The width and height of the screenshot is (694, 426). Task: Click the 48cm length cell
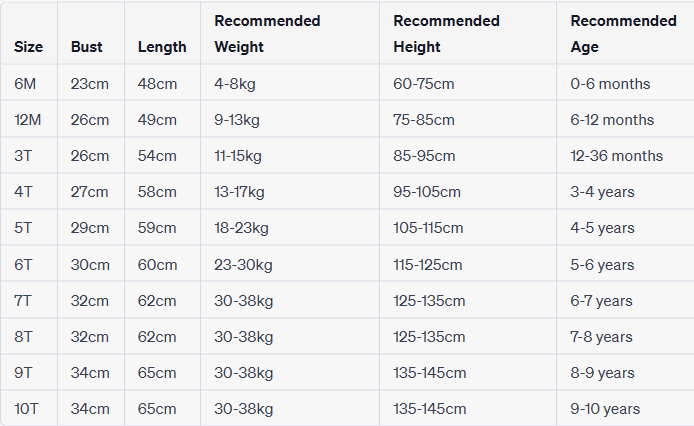(x=158, y=84)
